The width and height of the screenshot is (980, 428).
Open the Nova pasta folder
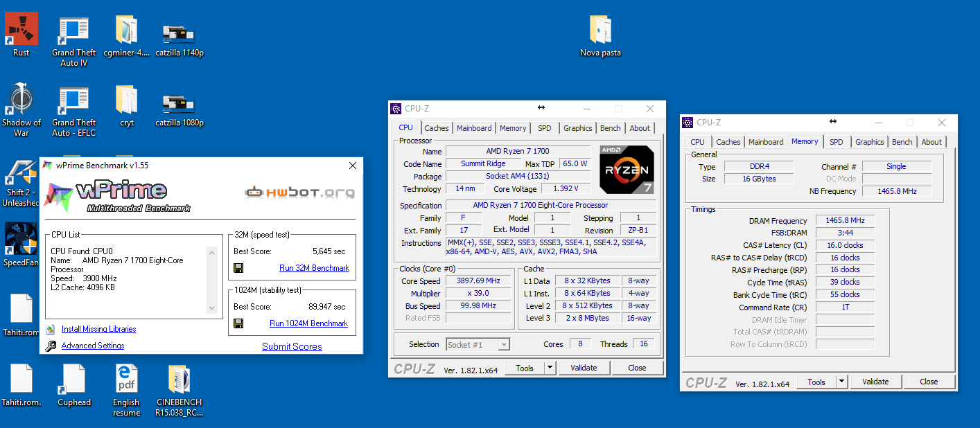coord(600,36)
